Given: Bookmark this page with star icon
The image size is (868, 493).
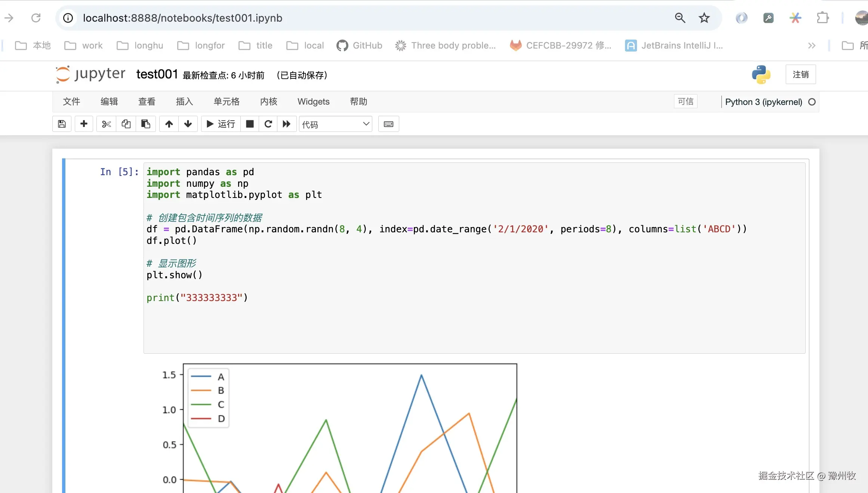Looking at the screenshot, I should (x=704, y=18).
